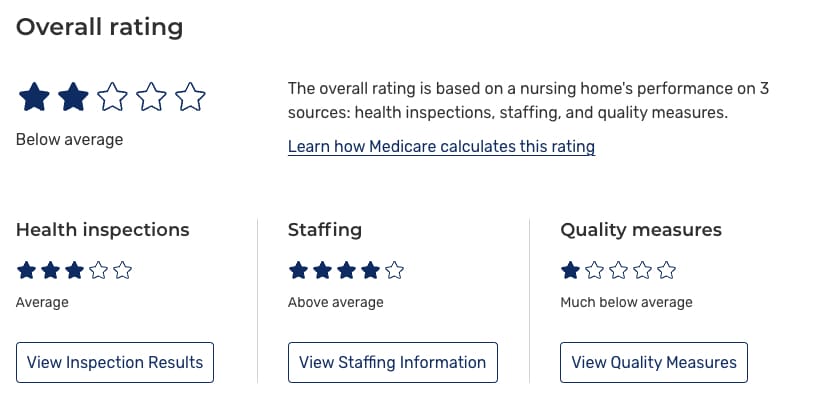Click the empty fifth star under Staffing
This screenshot has width=817, height=416.
[394, 270]
